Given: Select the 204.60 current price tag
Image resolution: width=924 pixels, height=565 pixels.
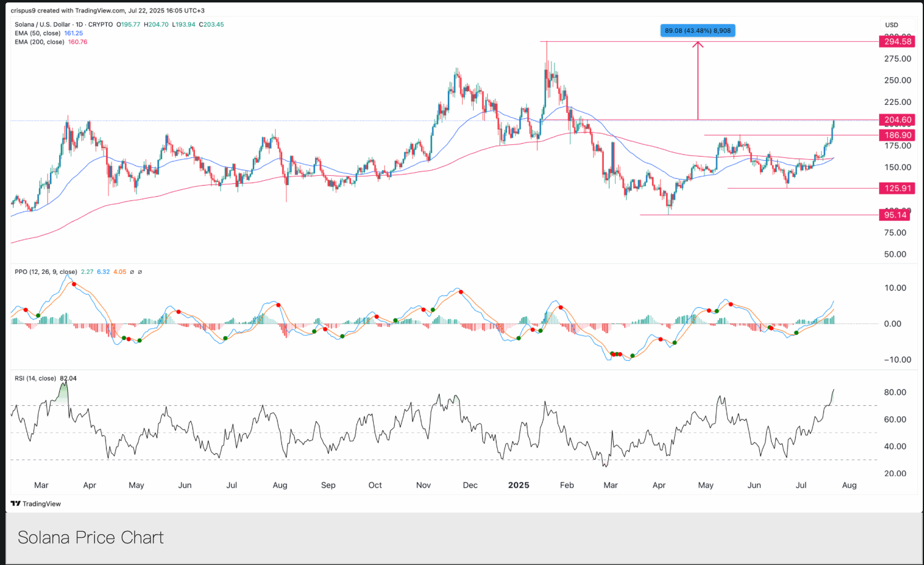Looking at the screenshot, I should (x=897, y=120).
